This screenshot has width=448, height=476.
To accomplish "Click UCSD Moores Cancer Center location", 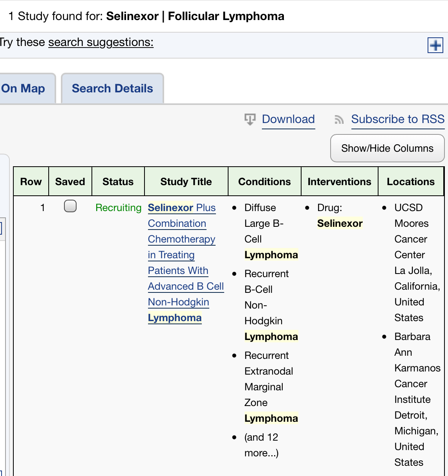I will tap(417, 263).
